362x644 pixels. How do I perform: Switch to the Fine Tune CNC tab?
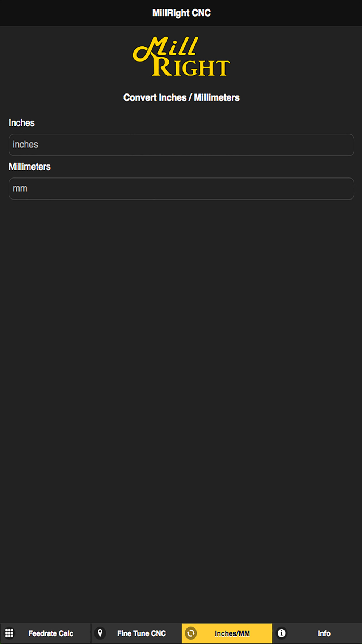[x=136, y=633]
